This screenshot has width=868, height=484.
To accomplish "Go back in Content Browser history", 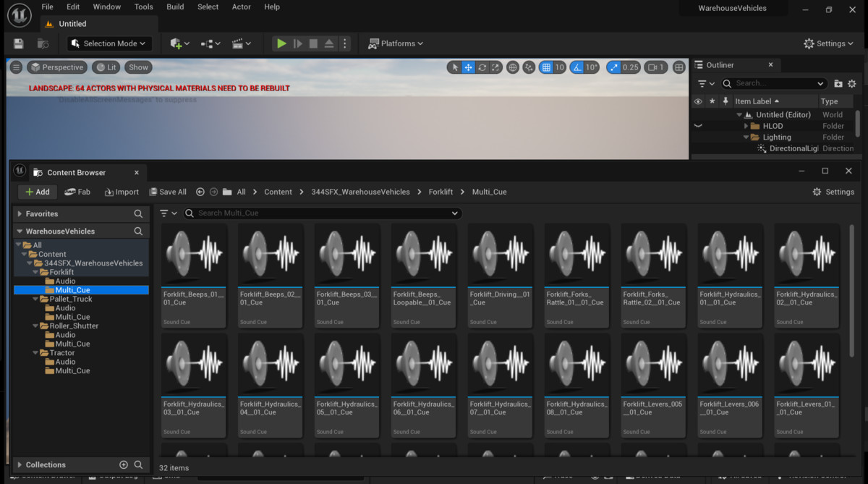I will click(200, 192).
